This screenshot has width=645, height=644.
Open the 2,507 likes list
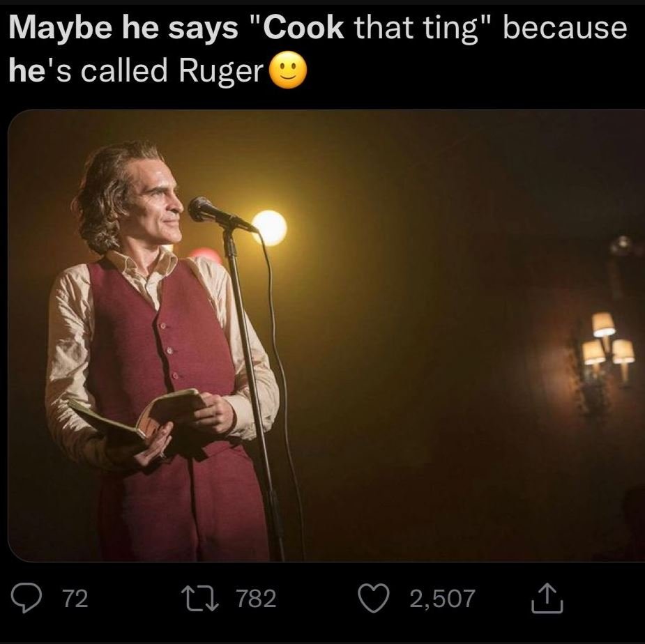(x=443, y=597)
